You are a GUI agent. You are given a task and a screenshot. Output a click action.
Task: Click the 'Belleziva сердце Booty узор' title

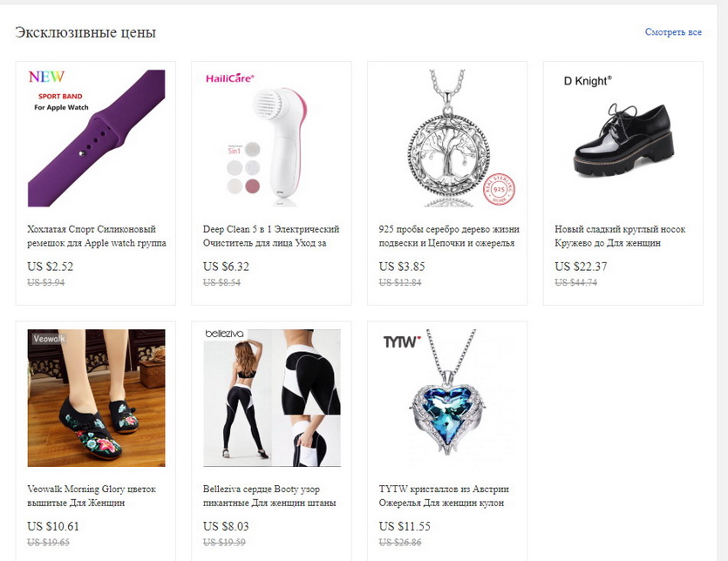[x=269, y=496]
